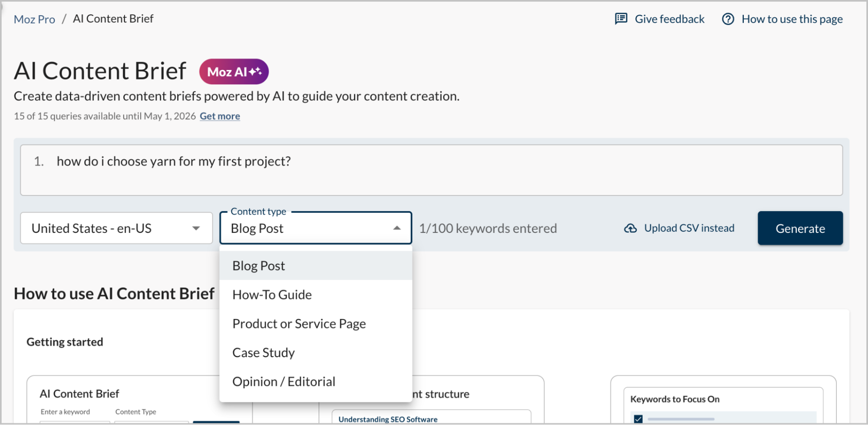Select Blog Post from content type list
Screen dimensions: 868x425
(x=316, y=266)
